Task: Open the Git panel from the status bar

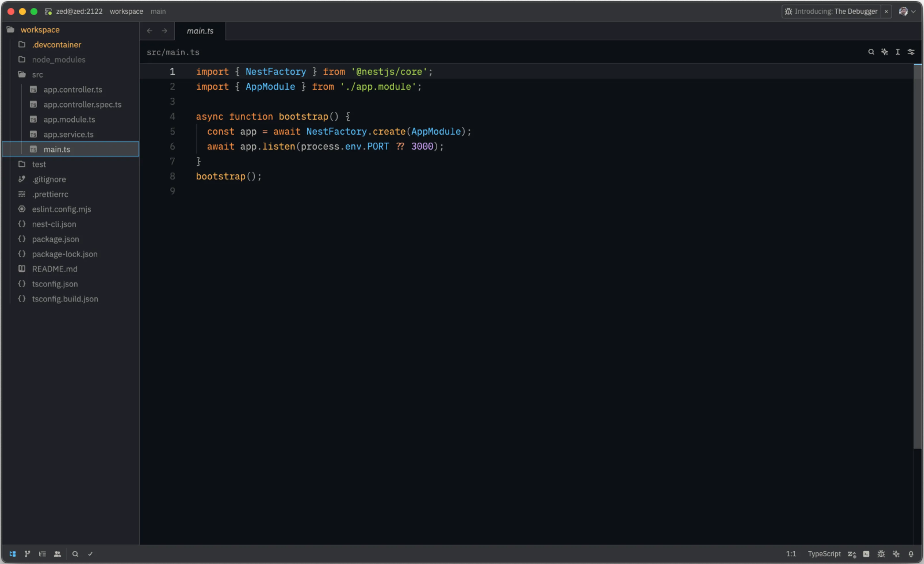Action: click(x=27, y=554)
